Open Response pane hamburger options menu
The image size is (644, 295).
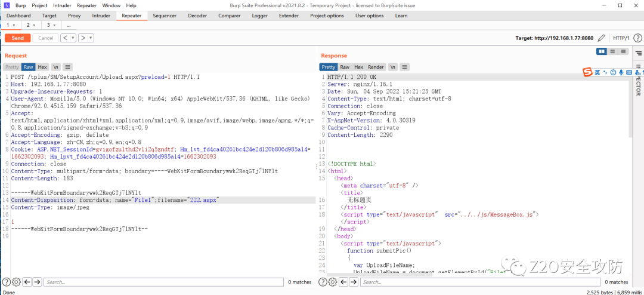tap(405, 67)
